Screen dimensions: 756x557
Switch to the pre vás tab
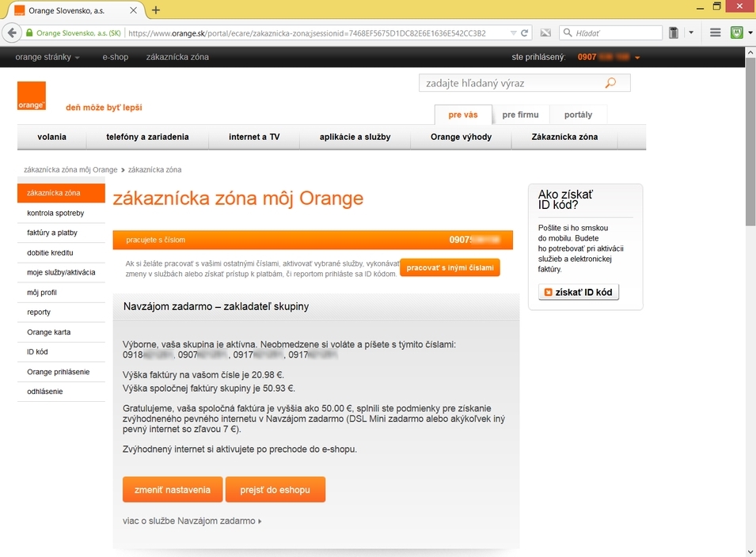coord(463,115)
